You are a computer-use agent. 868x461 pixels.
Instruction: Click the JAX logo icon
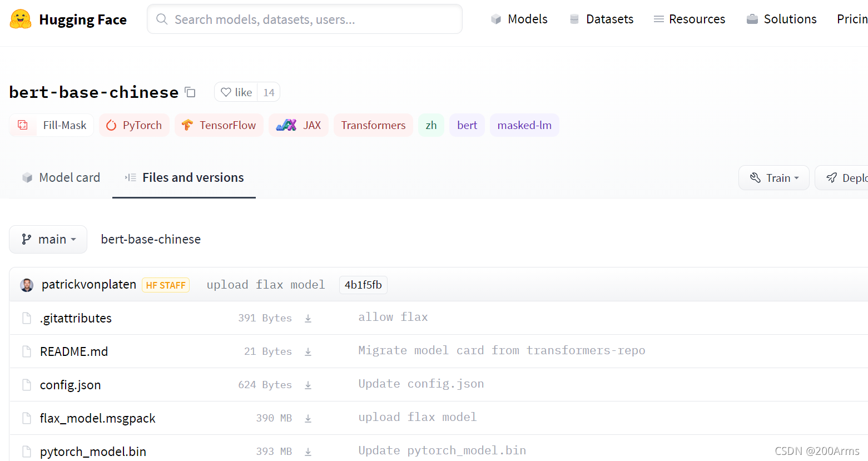coord(286,125)
